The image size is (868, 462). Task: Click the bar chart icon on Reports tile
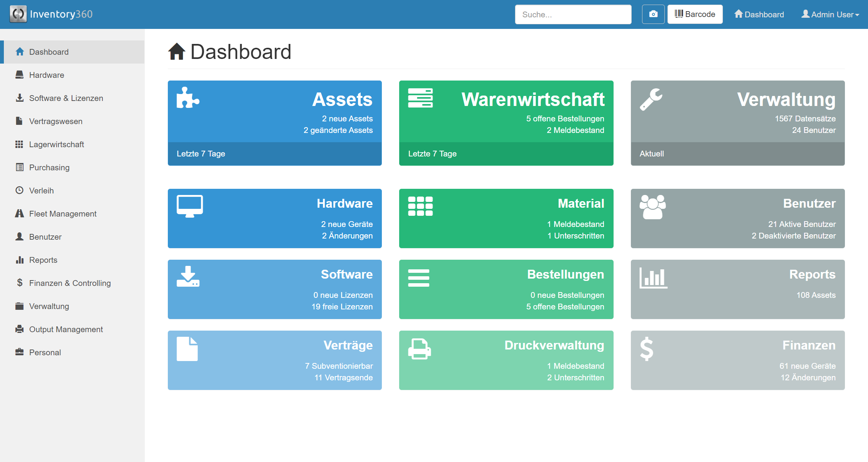tap(653, 278)
